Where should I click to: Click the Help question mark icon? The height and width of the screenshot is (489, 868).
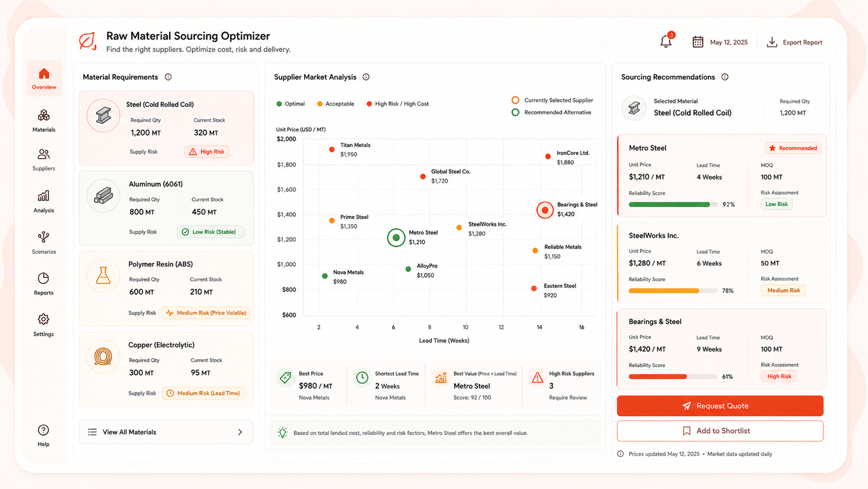tap(44, 430)
